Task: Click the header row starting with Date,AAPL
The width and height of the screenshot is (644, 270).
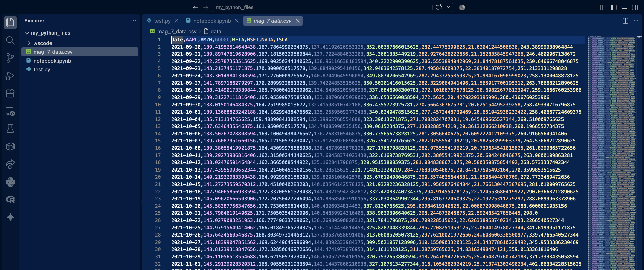Action: [230, 40]
